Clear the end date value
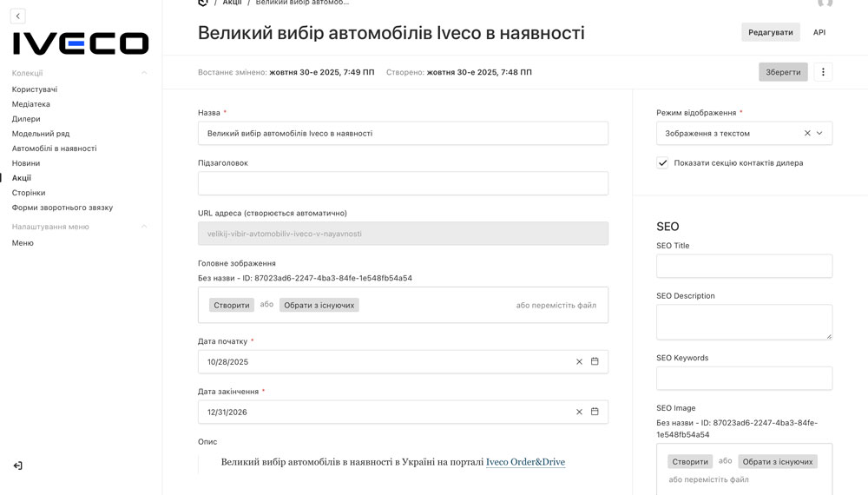This screenshot has width=868, height=495. (x=579, y=412)
